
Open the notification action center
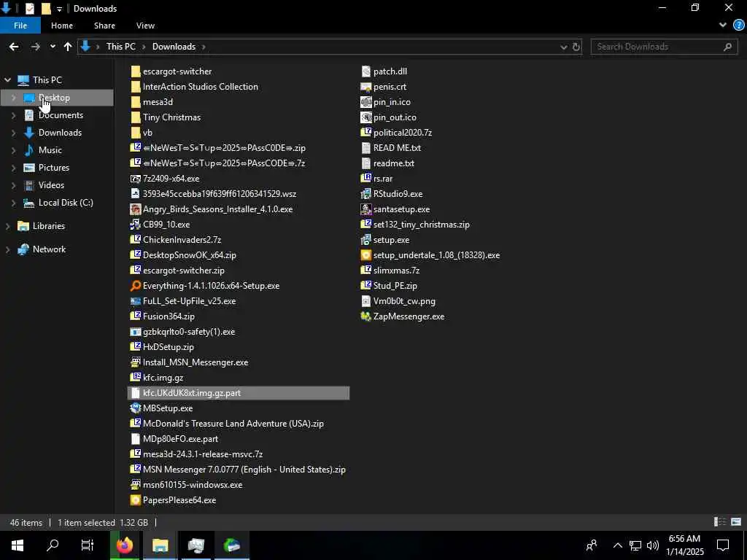point(723,545)
